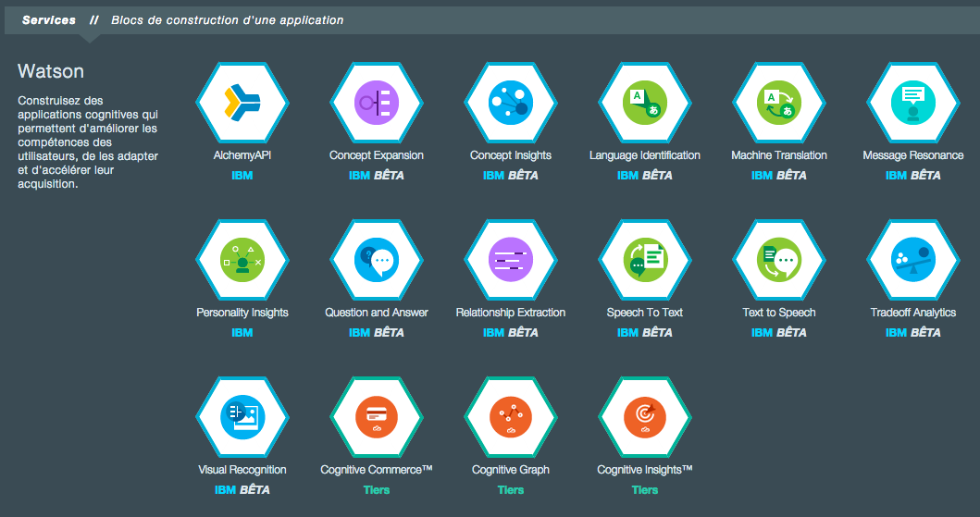This screenshot has height=517, width=980.
Task: Select the Personality Insights hexagon icon
Action: 242,260
